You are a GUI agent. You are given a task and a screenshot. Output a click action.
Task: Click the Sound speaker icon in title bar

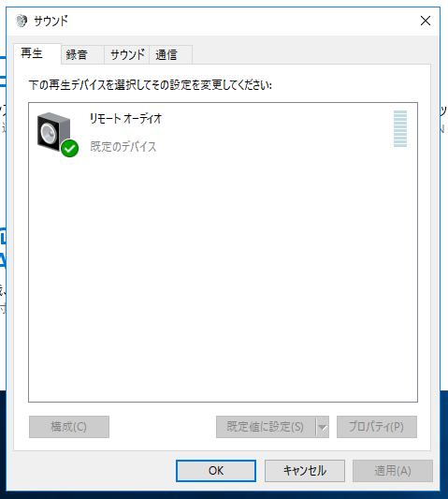[22, 21]
